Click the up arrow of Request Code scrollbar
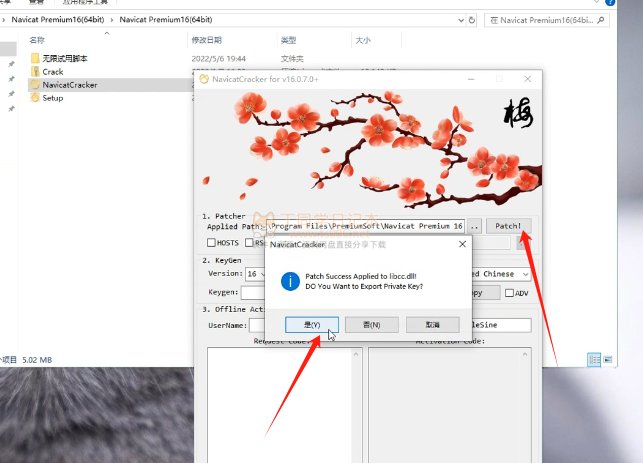Screen dimensions: 643x463 [x=356, y=354]
